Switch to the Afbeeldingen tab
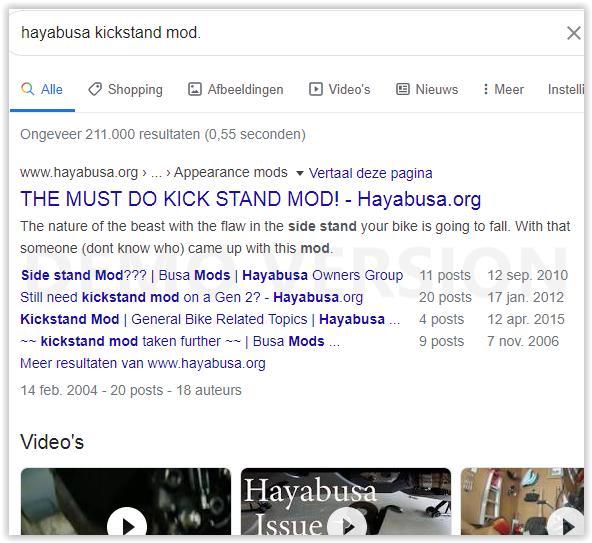This screenshot has height=543, width=592. [236, 89]
